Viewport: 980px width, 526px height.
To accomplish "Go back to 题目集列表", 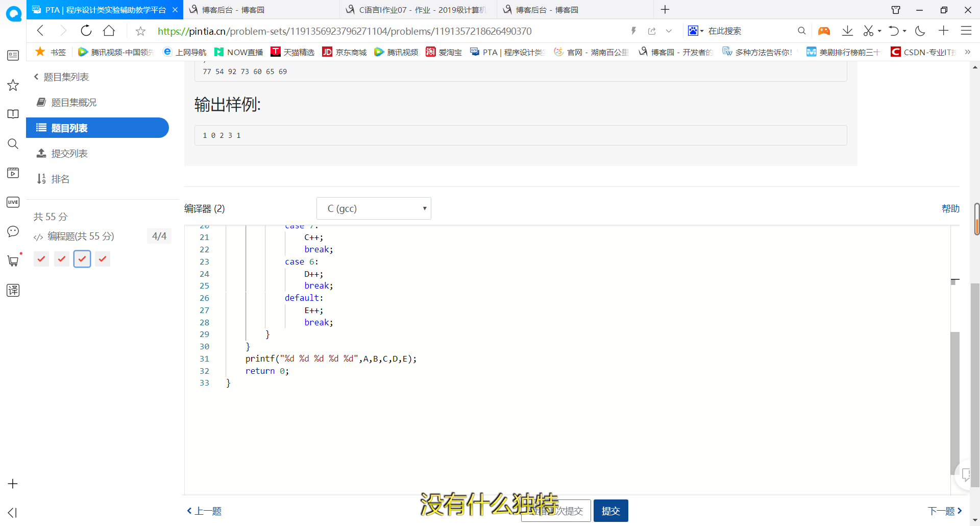I will click(x=61, y=77).
